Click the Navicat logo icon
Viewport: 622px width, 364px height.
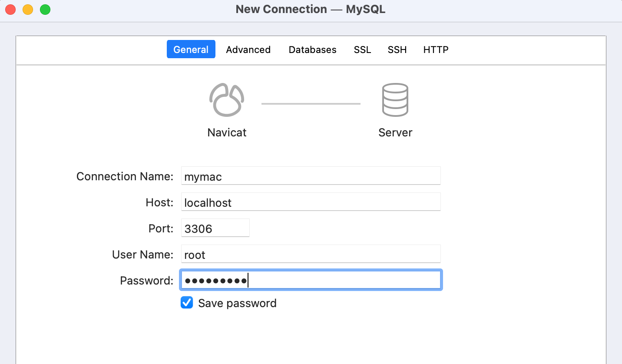tap(227, 100)
